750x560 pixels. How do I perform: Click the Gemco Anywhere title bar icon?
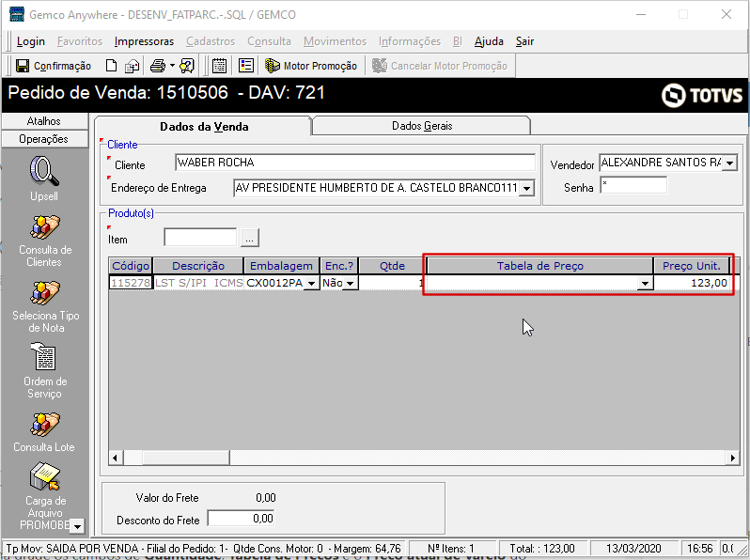pos(17,14)
